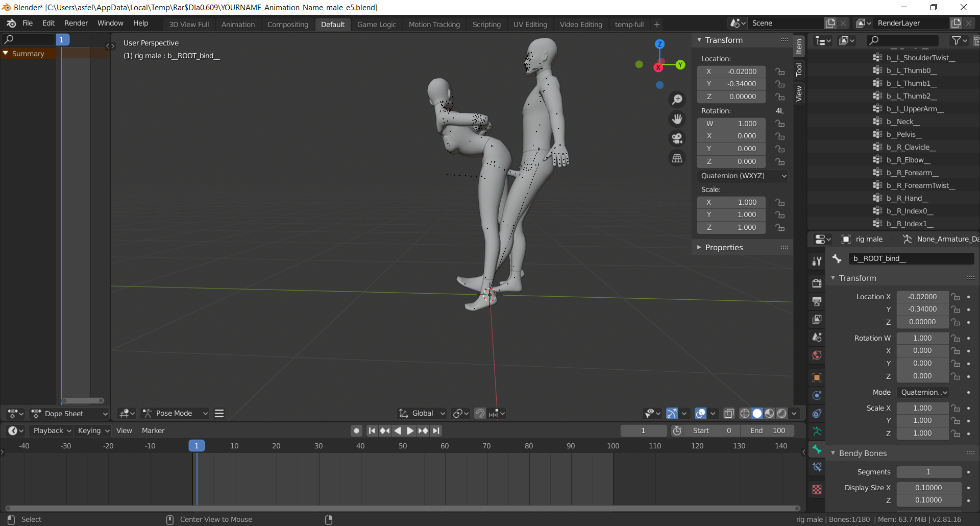Click the Segments value field

[x=928, y=472]
